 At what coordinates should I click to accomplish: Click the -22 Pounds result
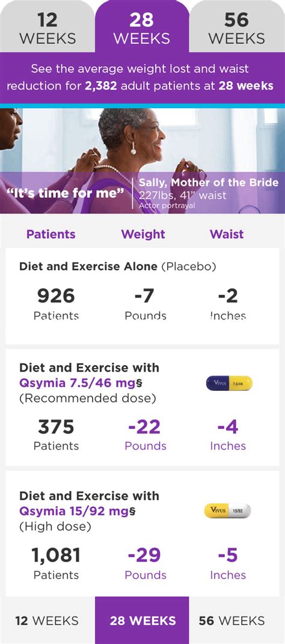pos(146,435)
